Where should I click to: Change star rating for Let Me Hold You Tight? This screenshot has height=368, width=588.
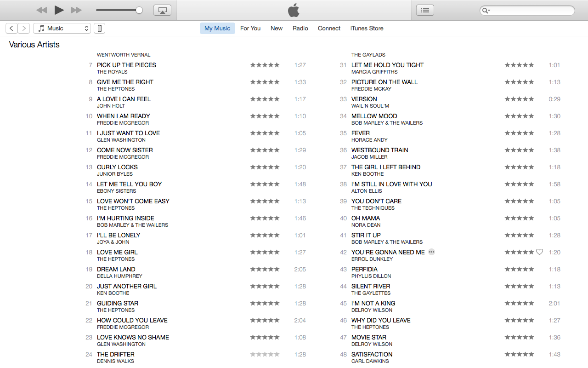pyautogui.click(x=519, y=65)
